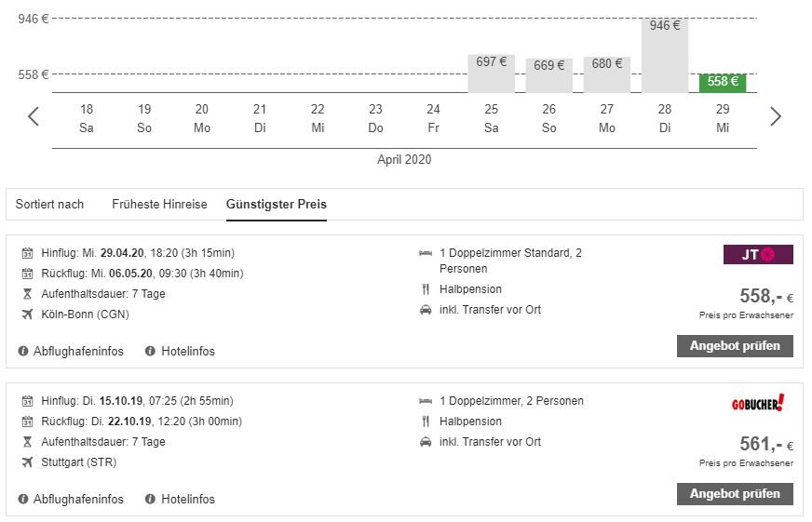Select date 18 Sa in calendar
This screenshot has width=812, height=522.
coord(87,118)
